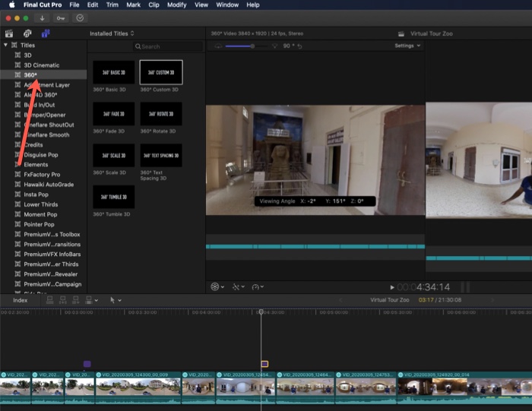Image resolution: width=532 pixels, height=411 pixels.
Task: Open the File menu
Action: pos(74,5)
